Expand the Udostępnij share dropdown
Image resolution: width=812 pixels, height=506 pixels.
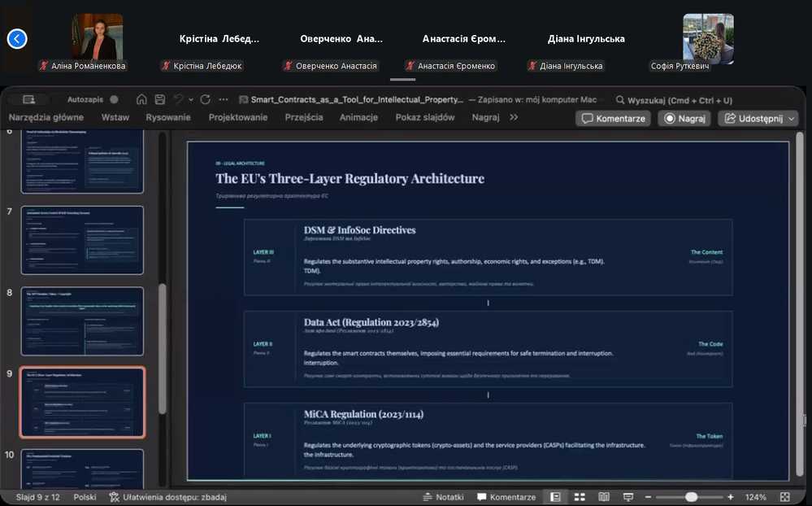791,118
